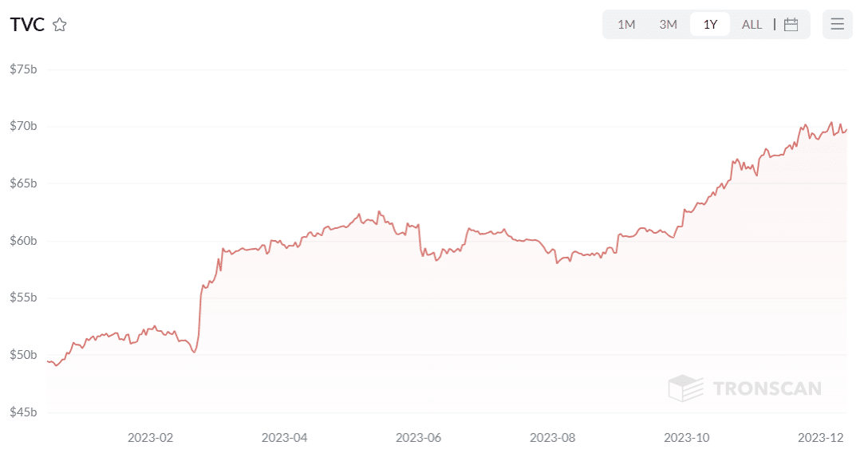Click the TRONSCAN watermark text
Screen dimensions: 868x461
coord(767,388)
